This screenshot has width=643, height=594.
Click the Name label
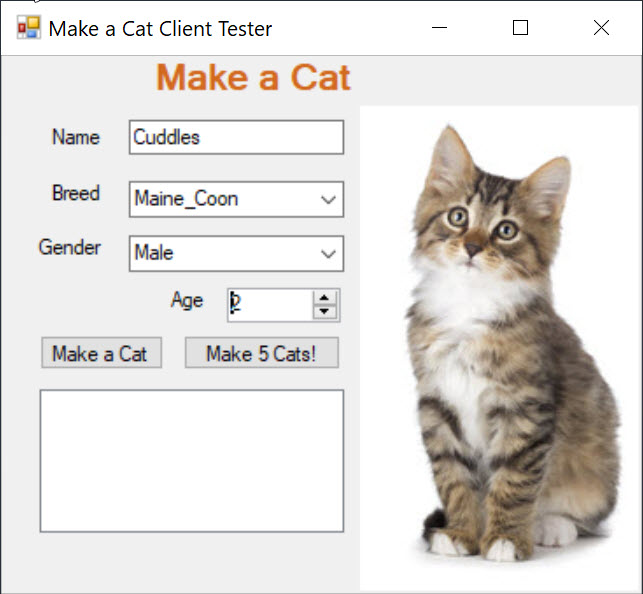tap(76, 137)
